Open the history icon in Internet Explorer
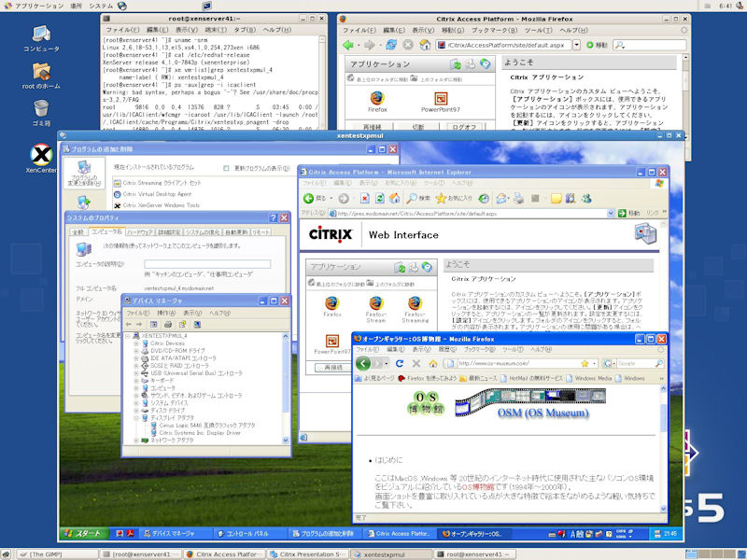The image size is (747, 560). click(484, 198)
